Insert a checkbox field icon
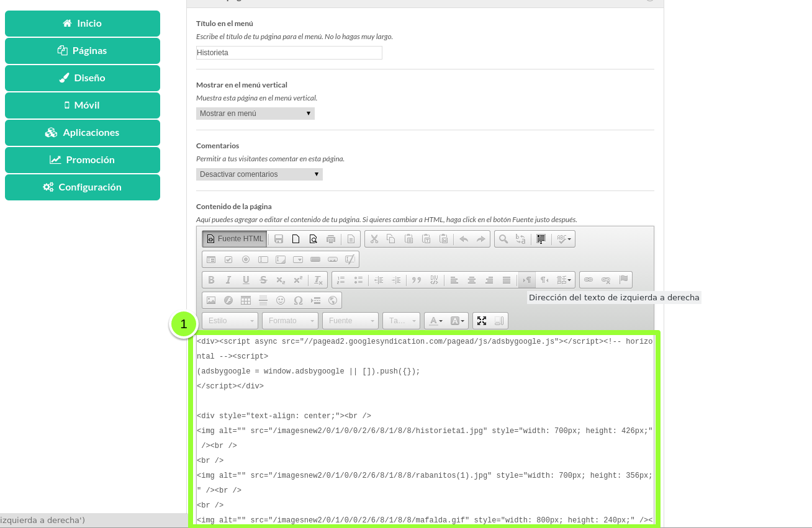The height and width of the screenshot is (528, 812). coord(228,259)
